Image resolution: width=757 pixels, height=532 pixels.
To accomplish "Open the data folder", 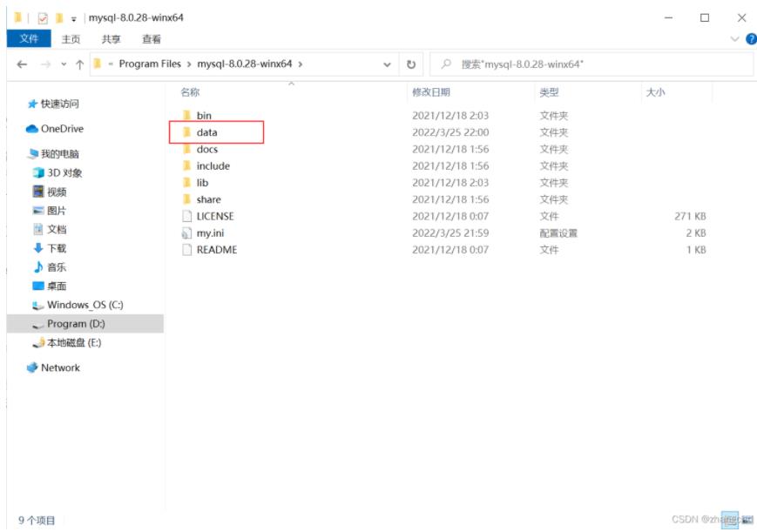I will tap(206, 132).
